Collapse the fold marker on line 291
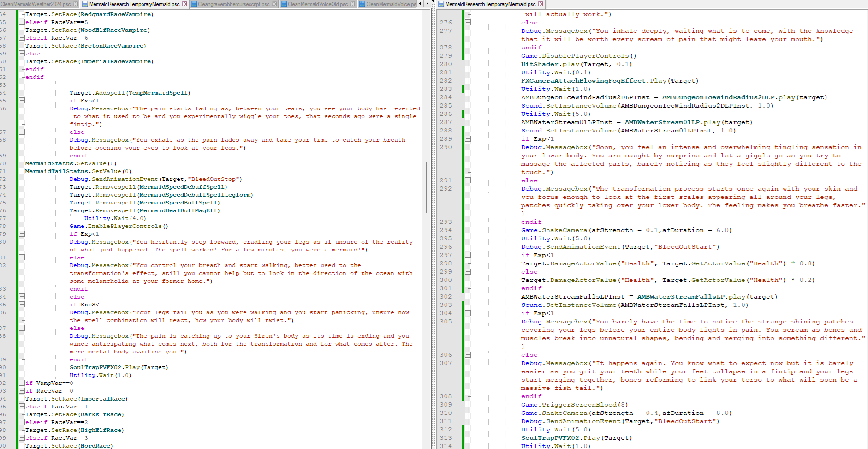 [468, 180]
